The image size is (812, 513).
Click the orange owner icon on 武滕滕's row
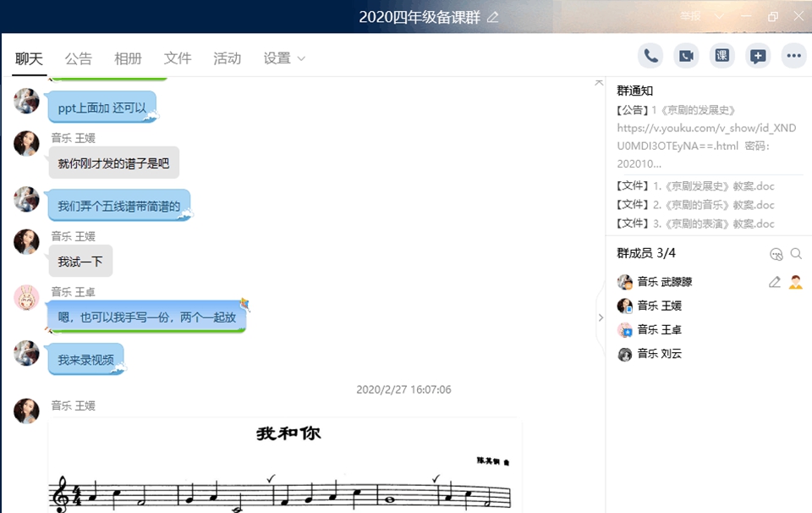795,282
